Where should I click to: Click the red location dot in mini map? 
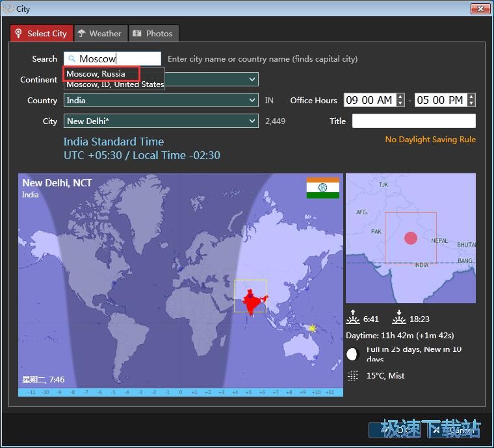pyautogui.click(x=411, y=238)
